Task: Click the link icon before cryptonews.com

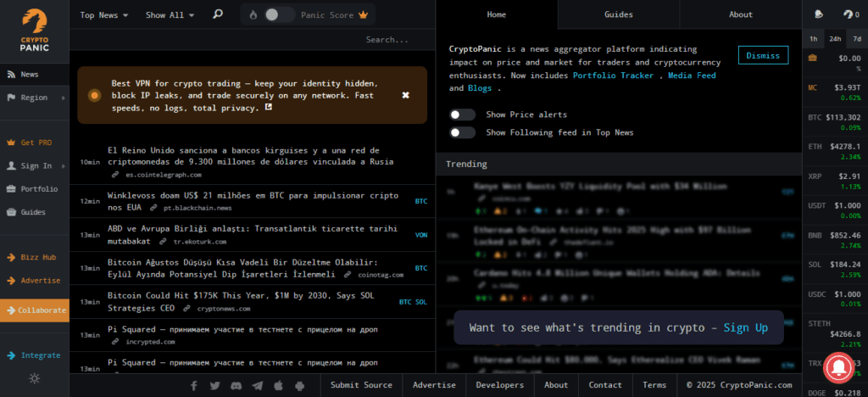Action: 187,309
